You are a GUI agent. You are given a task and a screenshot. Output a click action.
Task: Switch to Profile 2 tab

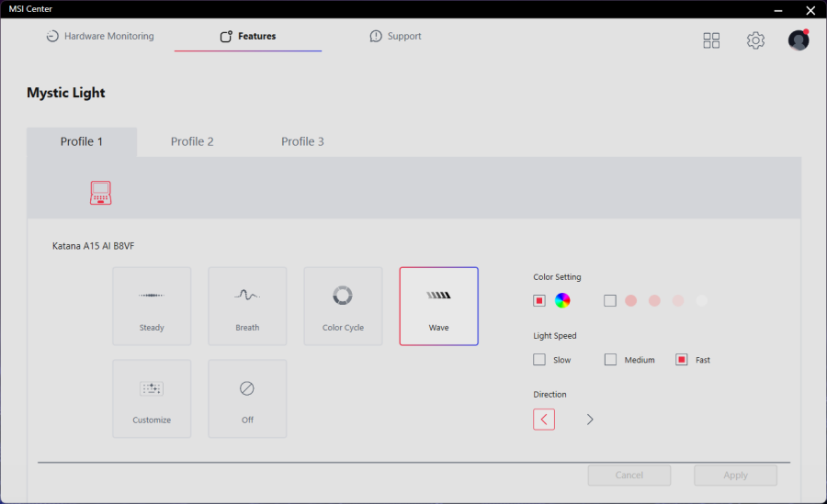point(192,141)
